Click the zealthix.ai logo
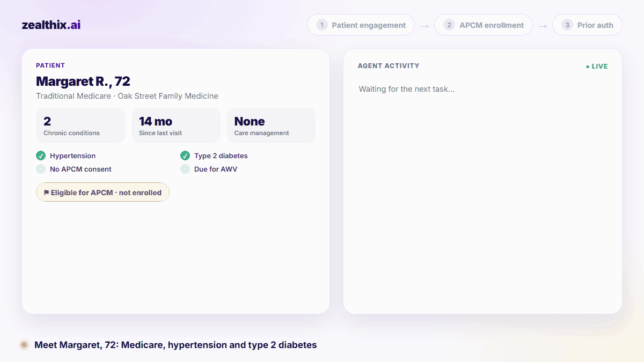 51,25
